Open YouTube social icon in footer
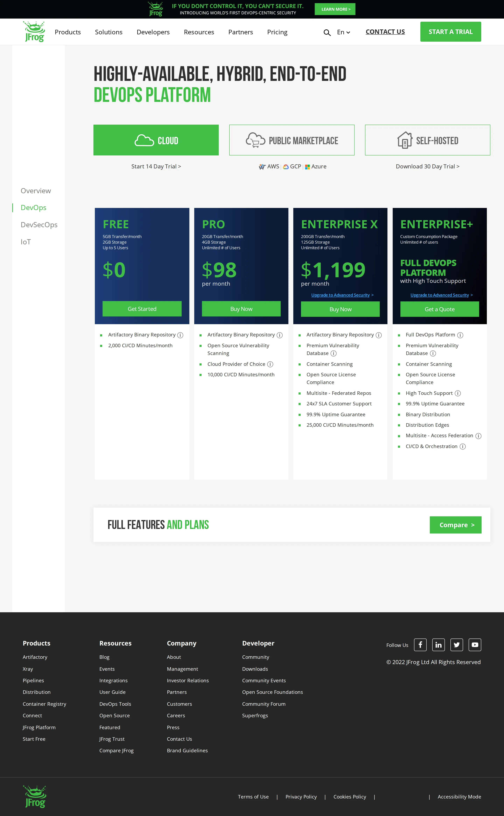Viewport: 504px width, 816px height. point(475,645)
